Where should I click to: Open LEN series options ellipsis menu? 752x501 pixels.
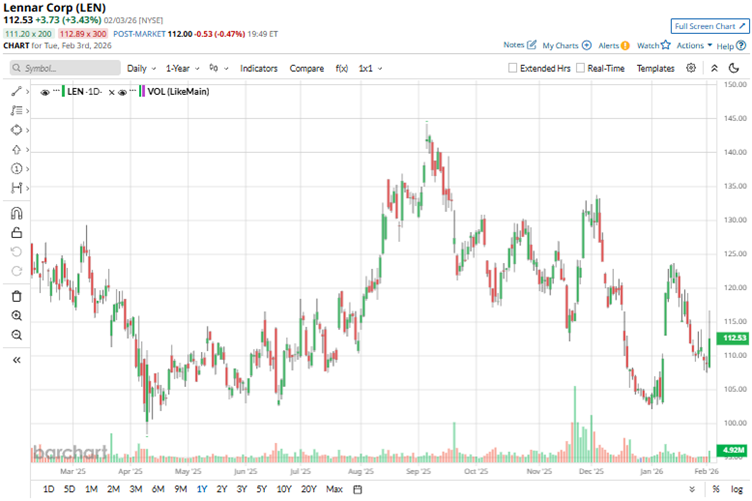click(56, 90)
